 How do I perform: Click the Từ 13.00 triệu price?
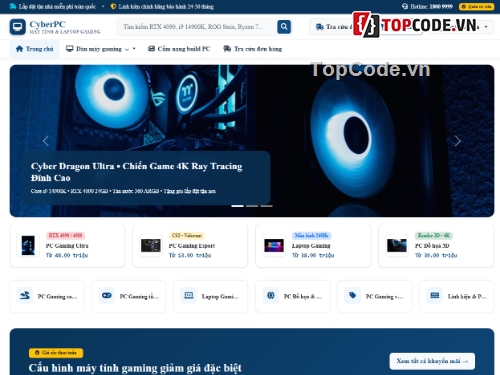(190, 255)
